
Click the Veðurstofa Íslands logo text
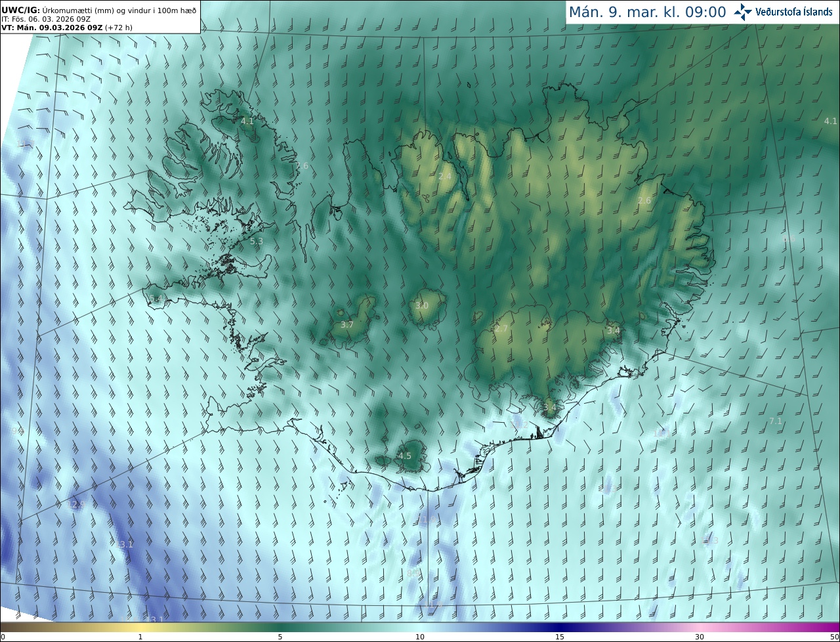tap(794, 12)
